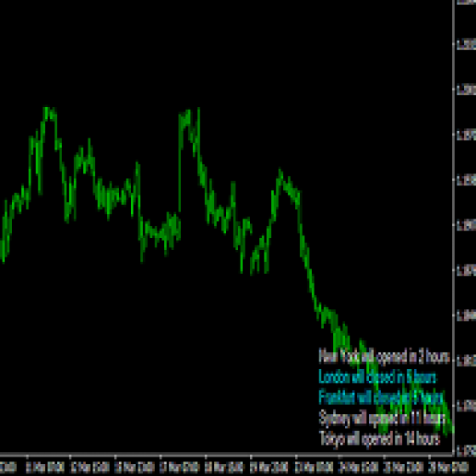The height and width of the screenshot is (476, 476).
Task: Click the first date label on time axis
Action: tap(8, 467)
